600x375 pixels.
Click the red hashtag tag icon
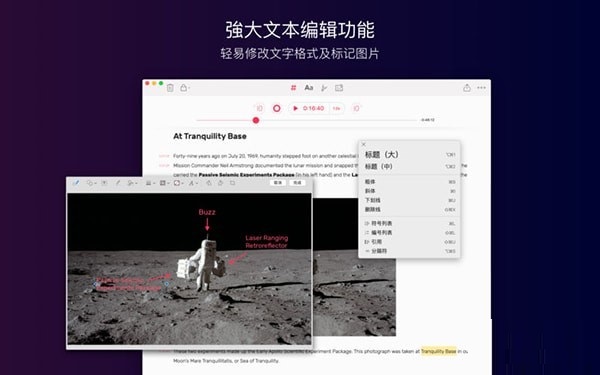(293, 88)
